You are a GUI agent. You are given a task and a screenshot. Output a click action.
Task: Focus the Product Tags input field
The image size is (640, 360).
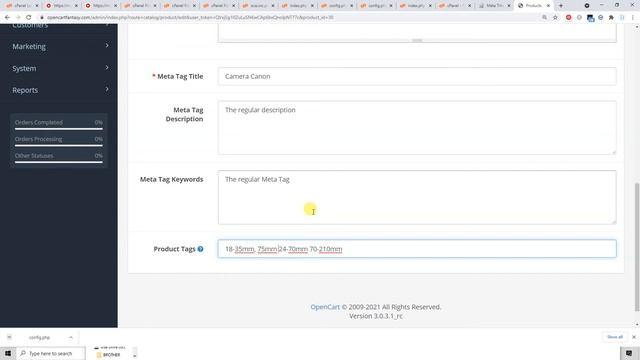click(417, 249)
